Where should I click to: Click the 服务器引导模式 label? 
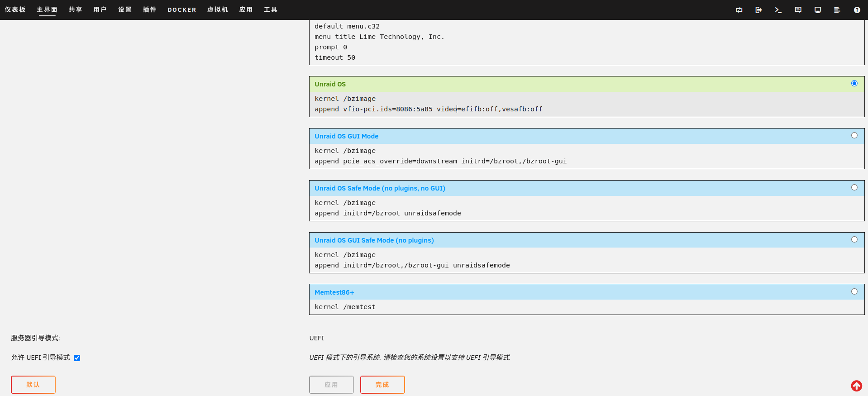(35, 338)
